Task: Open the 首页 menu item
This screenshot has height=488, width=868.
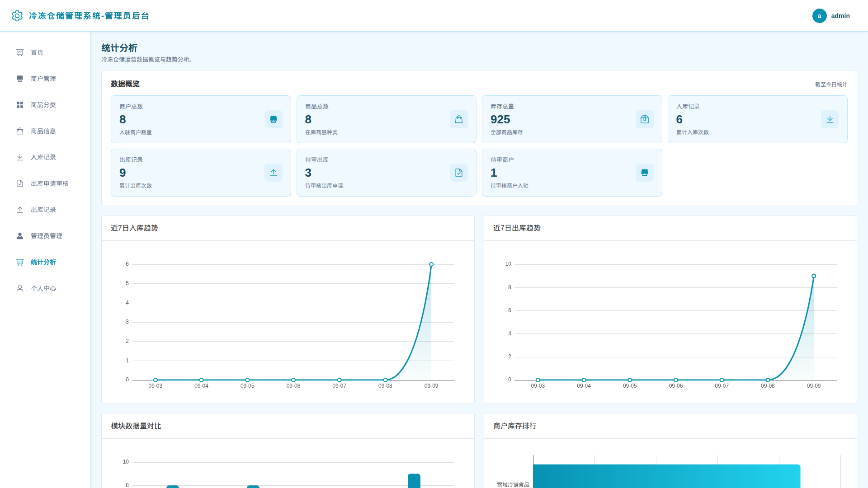Action: point(45,52)
